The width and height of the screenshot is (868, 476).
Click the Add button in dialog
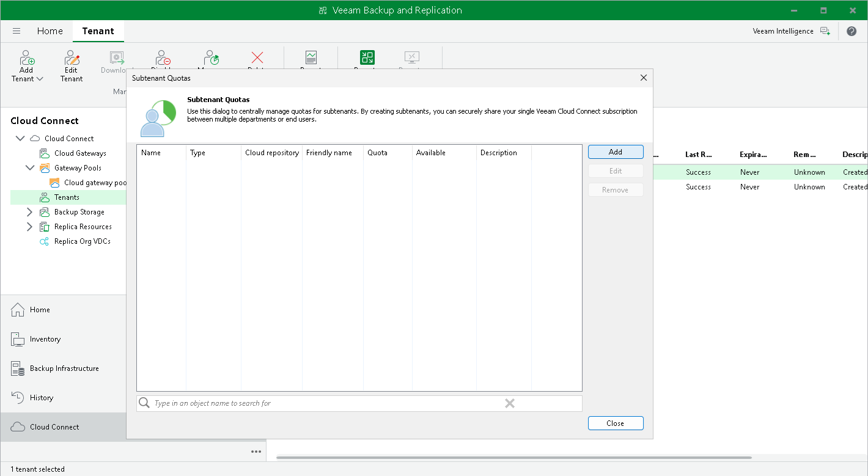click(616, 152)
